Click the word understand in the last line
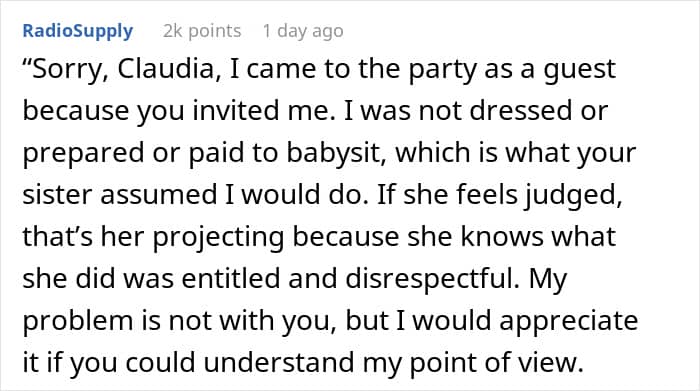The height and width of the screenshot is (391, 700). (x=279, y=362)
